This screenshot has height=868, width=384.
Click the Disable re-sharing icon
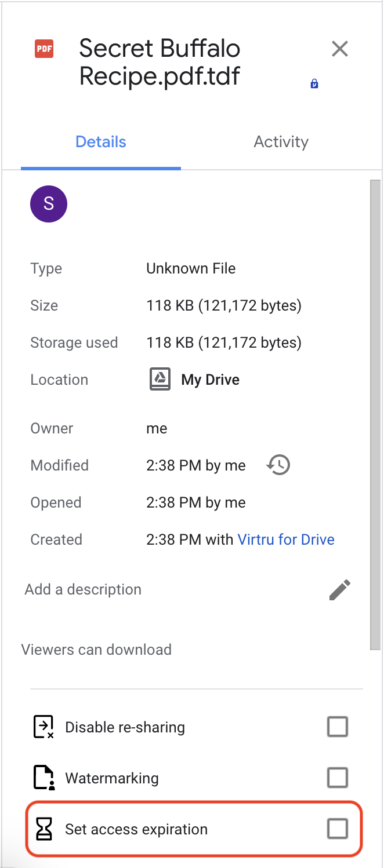coord(44,727)
